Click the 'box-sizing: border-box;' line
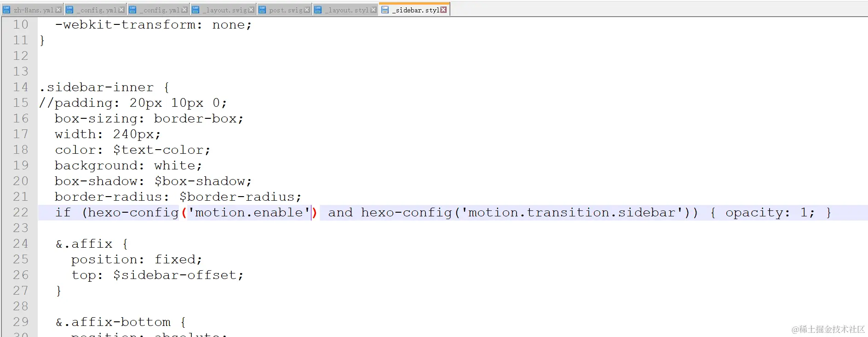 (149, 118)
